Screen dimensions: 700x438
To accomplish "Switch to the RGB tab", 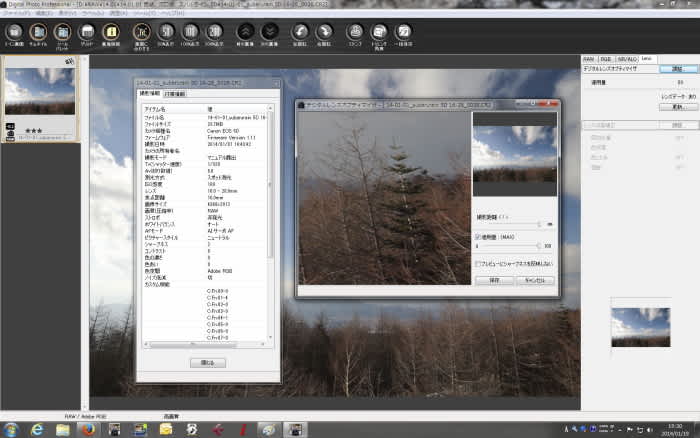I will pos(606,59).
